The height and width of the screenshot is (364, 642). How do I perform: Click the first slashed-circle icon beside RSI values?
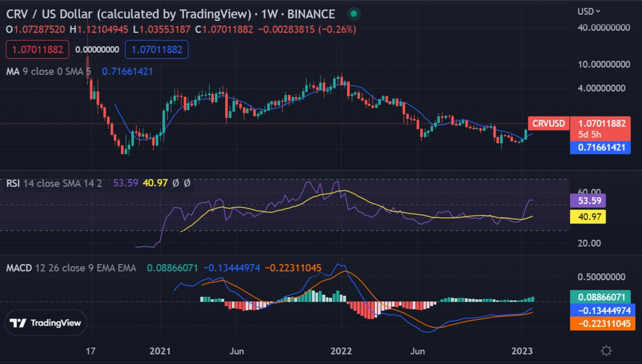click(x=175, y=183)
